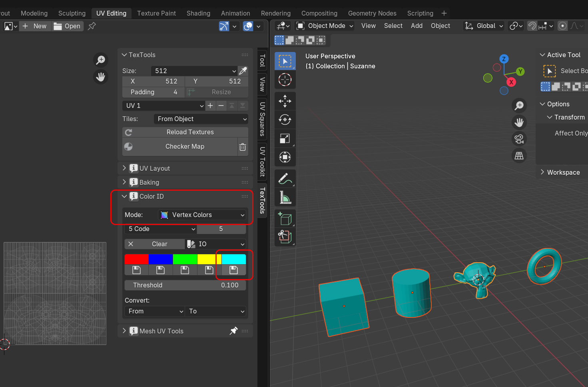The image size is (588, 387).
Task: Click the trash icon beside Checker Map
Action: click(243, 147)
